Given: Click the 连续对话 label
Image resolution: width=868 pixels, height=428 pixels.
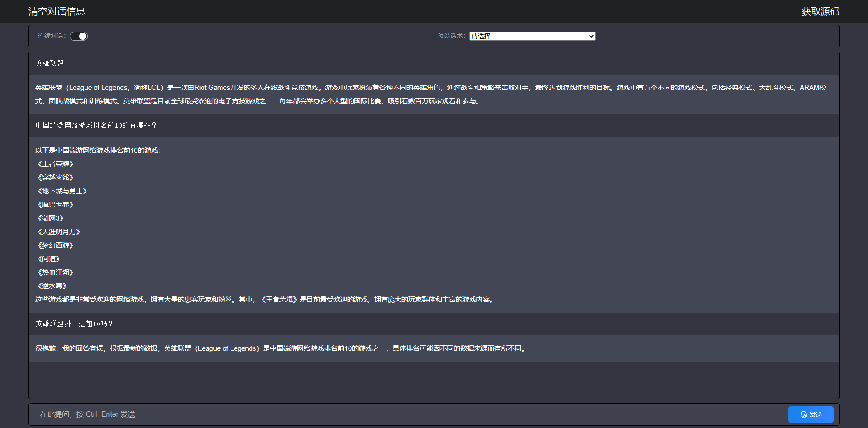Looking at the screenshot, I should (x=52, y=36).
